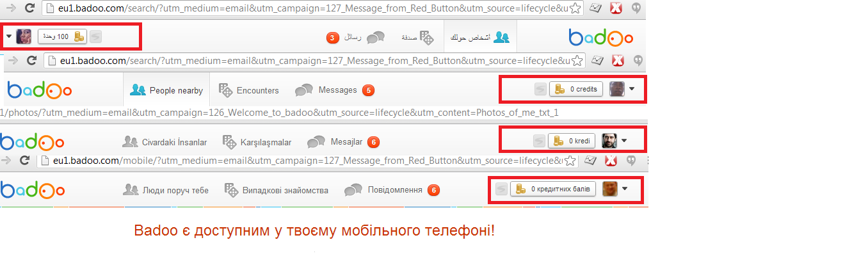Open the People nearby tab
This screenshot has height=256, width=868.
[x=166, y=90]
